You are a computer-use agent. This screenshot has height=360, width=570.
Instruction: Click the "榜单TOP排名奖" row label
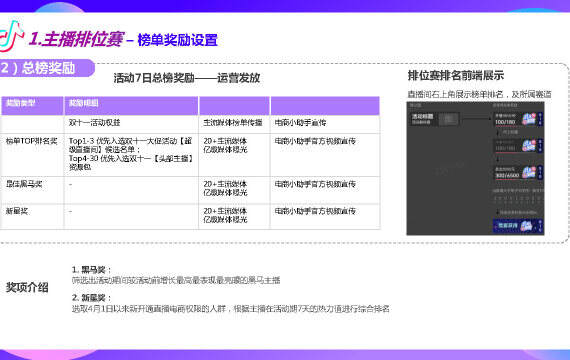32,141
